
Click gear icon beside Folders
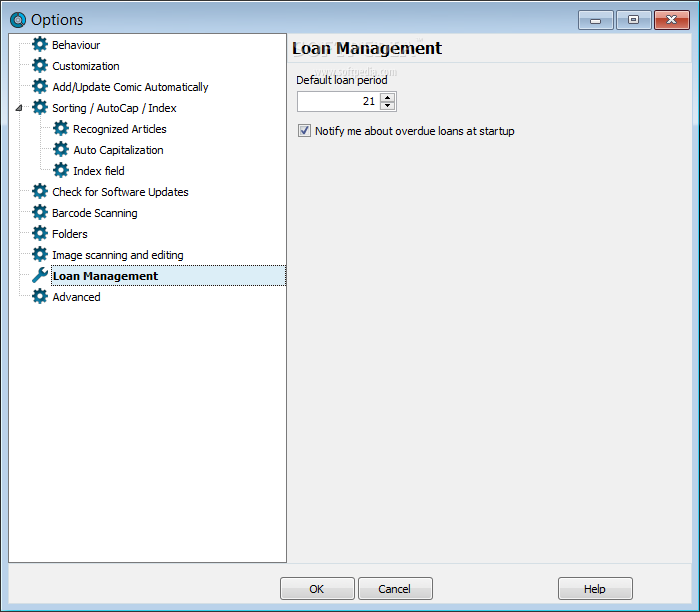coord(40,233)
